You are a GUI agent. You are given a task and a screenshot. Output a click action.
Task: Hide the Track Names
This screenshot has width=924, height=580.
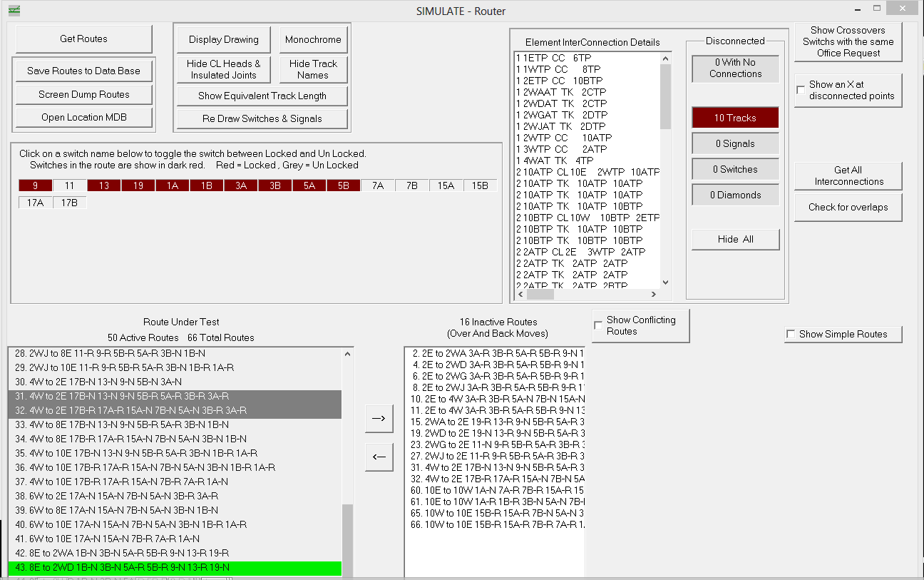pos(312,68)
